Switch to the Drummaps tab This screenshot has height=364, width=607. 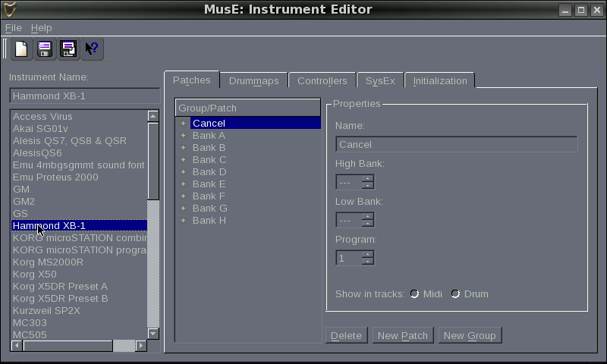click(253, 81)
